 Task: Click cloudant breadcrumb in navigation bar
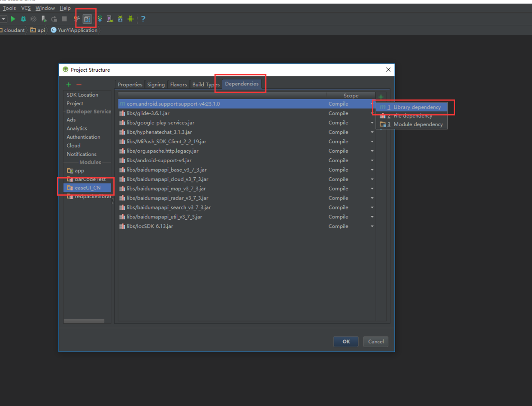coord(14,30)
